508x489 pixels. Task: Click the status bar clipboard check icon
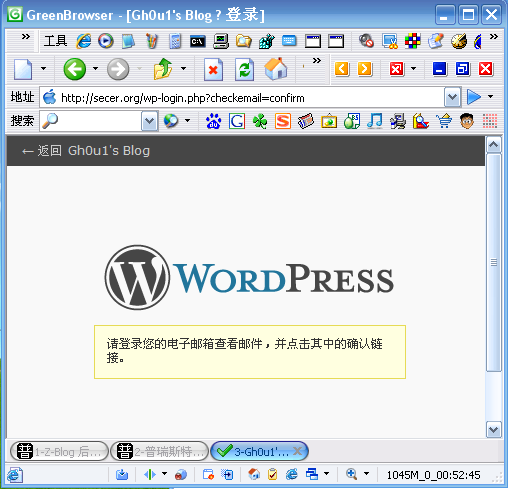272,474
